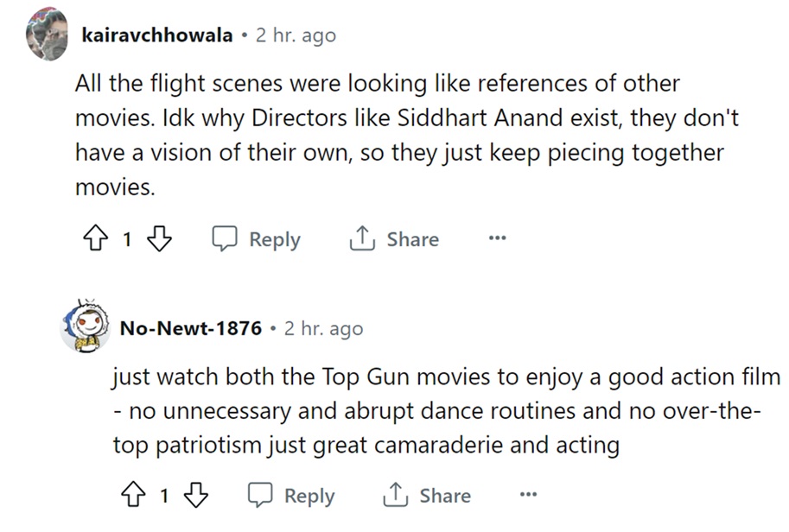Click the reply's "2 hr. ago" timestamp
The width and height of the screenshot is (789, 532).
323,328
